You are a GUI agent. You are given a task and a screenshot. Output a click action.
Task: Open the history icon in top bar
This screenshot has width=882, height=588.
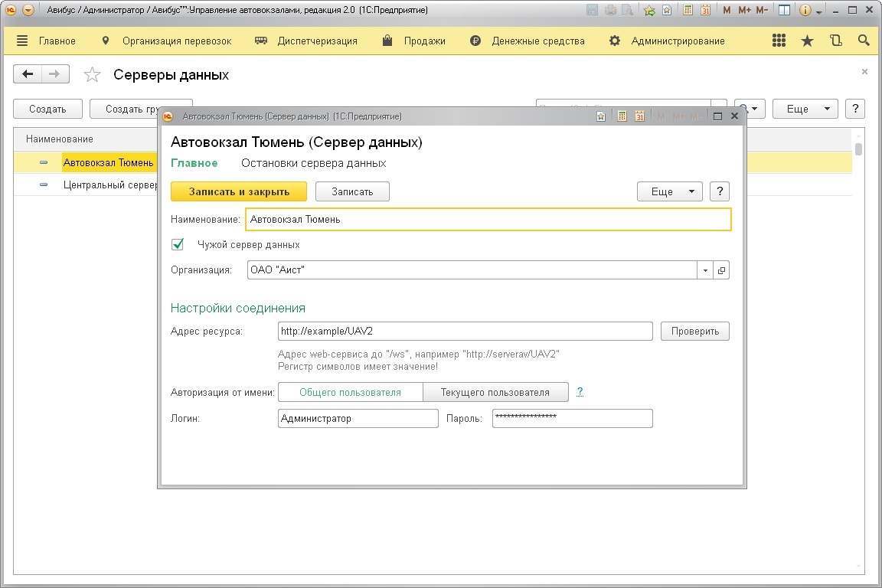point(835,41)
